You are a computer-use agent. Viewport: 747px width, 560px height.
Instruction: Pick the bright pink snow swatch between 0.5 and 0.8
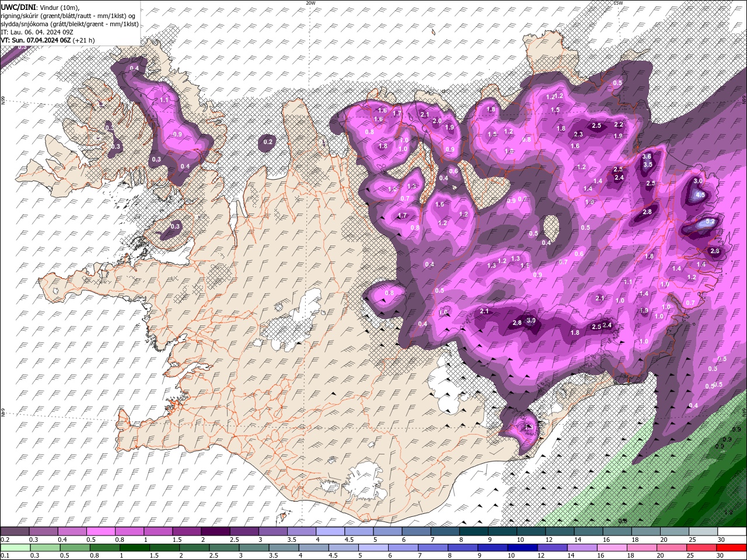click(x=100, y=531)
